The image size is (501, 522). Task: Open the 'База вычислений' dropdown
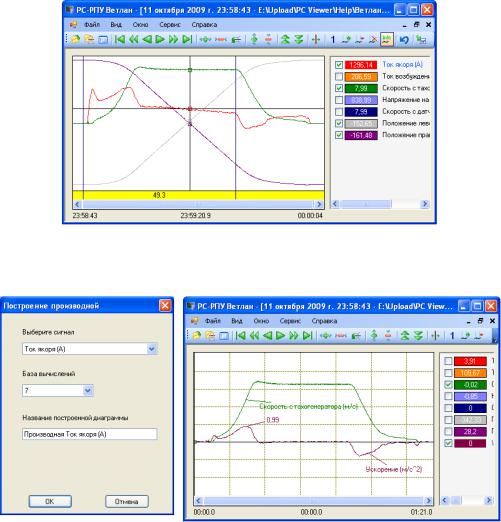click(88, 390)
